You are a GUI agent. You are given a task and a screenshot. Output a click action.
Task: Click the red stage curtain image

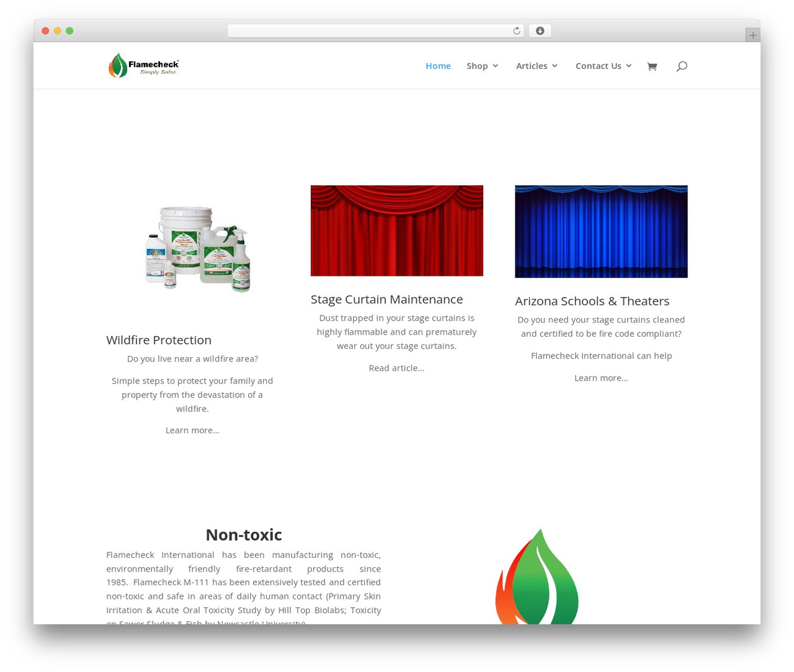pos(397,231)
